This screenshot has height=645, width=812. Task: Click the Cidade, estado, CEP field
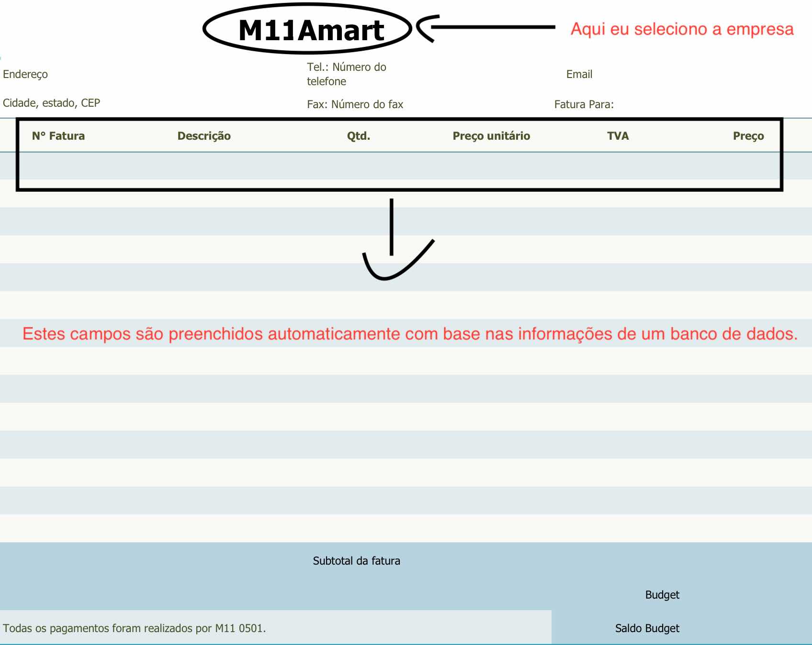pos(51,103)
